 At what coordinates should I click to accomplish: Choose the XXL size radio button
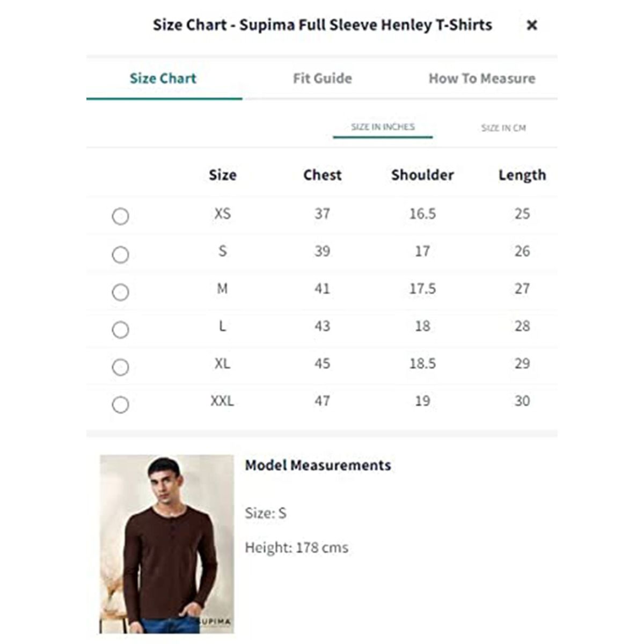click(x=120, y=405)
